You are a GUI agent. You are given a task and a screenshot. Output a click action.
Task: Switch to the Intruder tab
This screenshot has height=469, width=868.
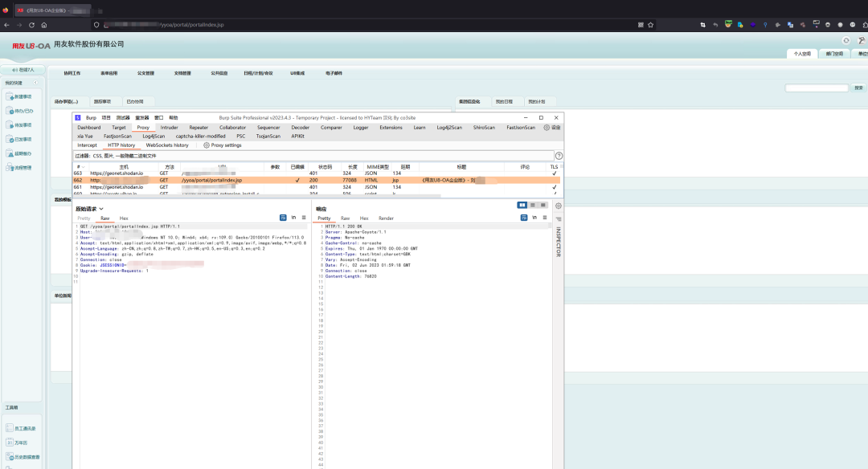pyautogui.click(x=170, y=128)
